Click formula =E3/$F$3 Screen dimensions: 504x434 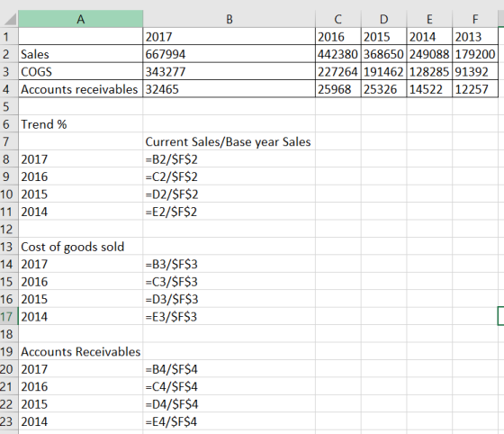[x=229, y=316]
